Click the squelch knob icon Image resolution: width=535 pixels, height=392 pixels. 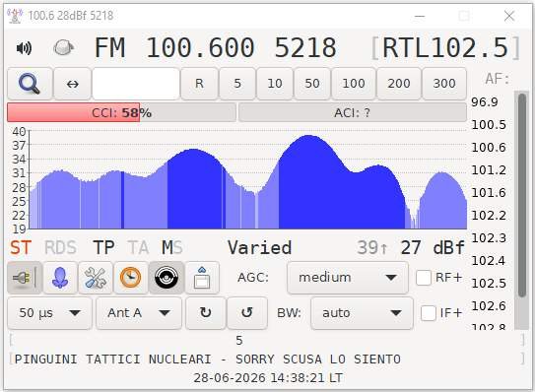(x=63, y=47)
